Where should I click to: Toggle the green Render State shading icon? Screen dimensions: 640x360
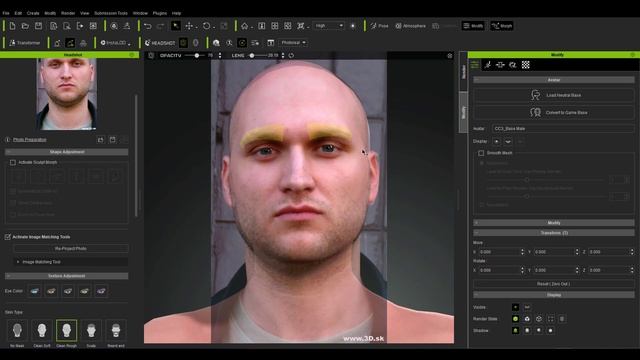(x=516, y=319)
